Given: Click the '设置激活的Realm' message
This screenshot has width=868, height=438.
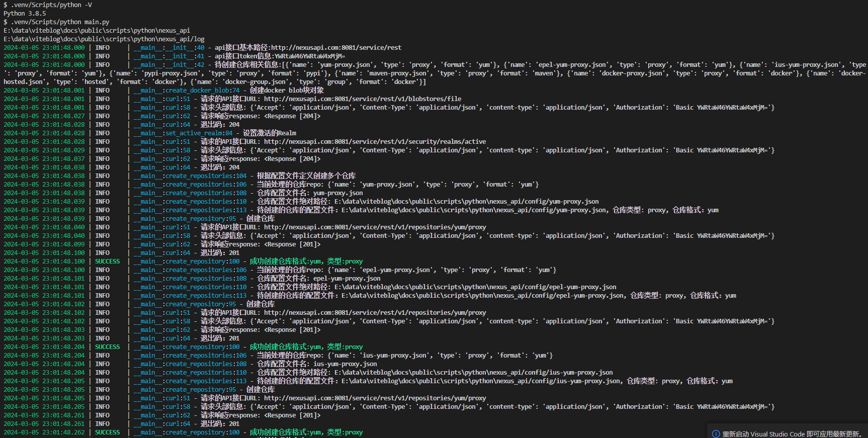Looking at the screenshot, I should coord(270,133).
